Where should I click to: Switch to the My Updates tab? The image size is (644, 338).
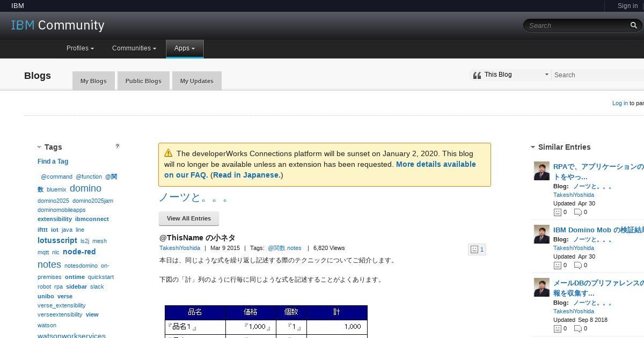[197, 81]
